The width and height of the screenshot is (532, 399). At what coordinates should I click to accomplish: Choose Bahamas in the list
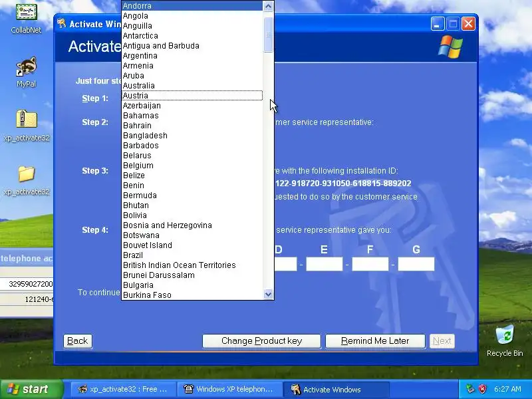(192, 115)
